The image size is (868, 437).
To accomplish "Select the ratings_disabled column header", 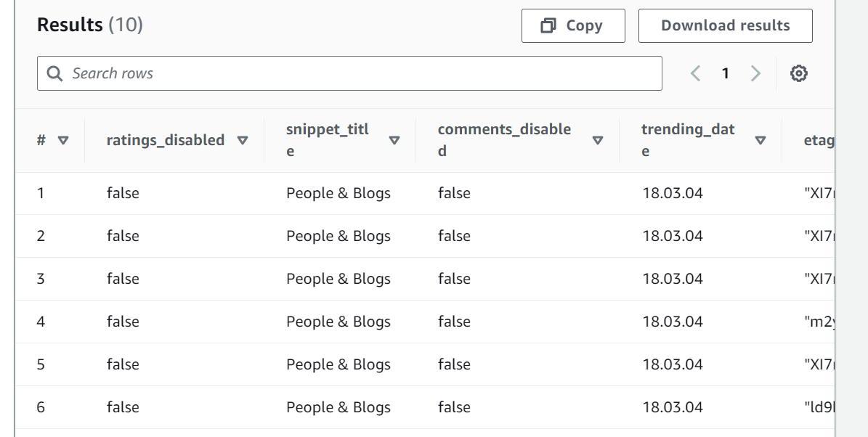I will pyautogui.click(x=164, y=140).
